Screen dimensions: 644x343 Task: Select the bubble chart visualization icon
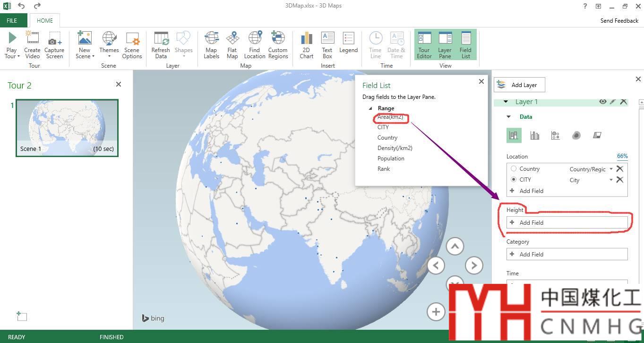coord(555,135)
